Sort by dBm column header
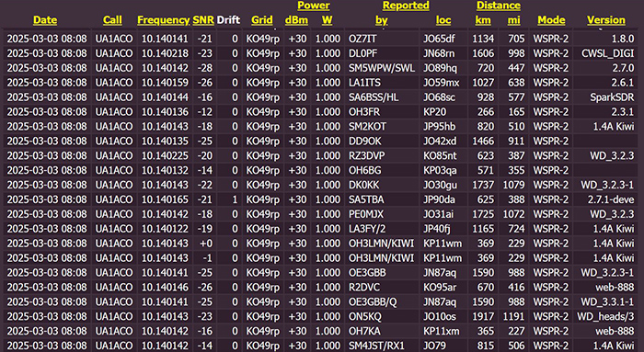The height and width of the screenshot is (352, 644). coord(296,19)
